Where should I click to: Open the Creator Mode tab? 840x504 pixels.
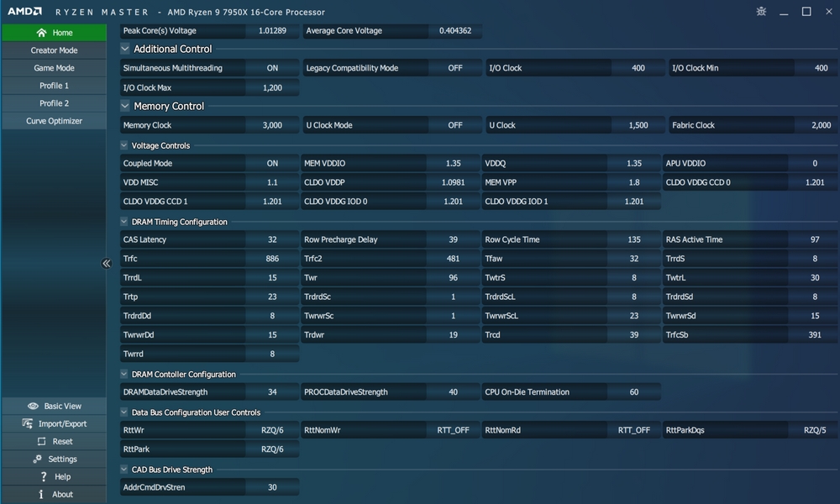[x=54, y=50]
